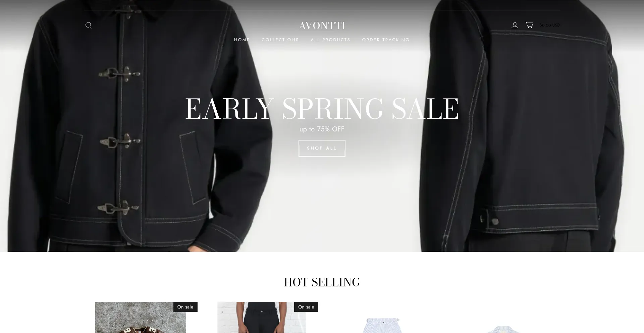Open the search magnifier icon

[x=89, y=25]
